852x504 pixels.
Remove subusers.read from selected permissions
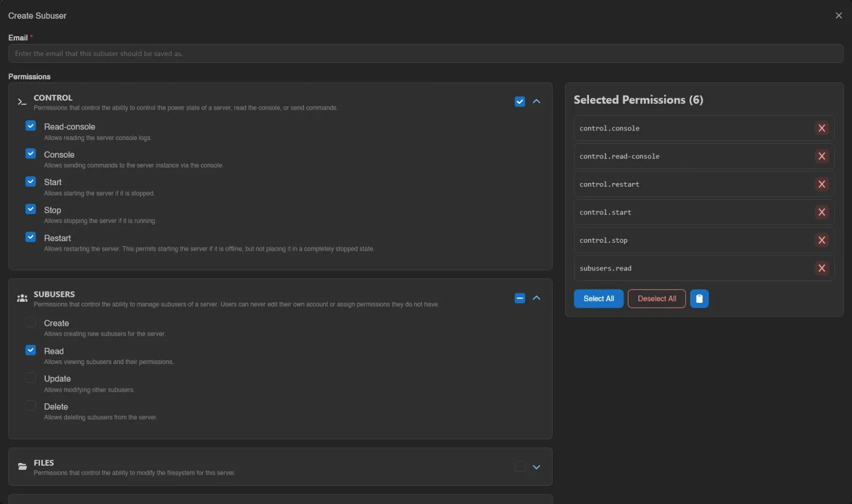pyautogui.click(x=822, y=268)
